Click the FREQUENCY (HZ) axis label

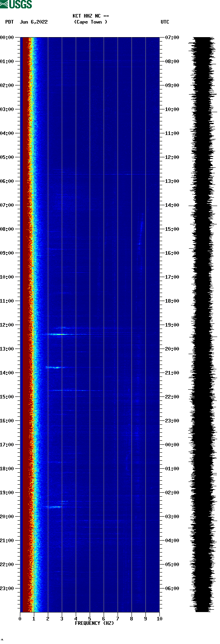tap(94, 623)
